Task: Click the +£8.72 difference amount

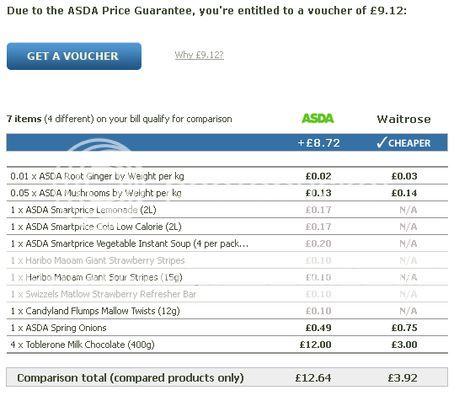Action: coord(319,143)
